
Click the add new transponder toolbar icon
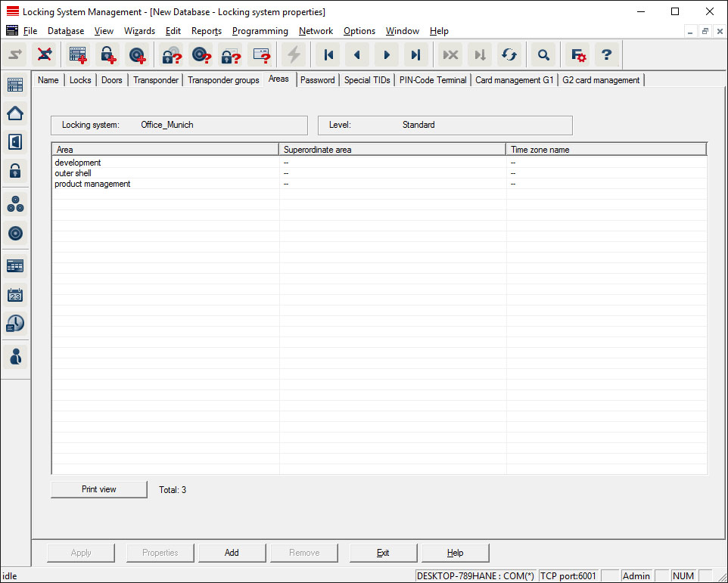[137, 55]
